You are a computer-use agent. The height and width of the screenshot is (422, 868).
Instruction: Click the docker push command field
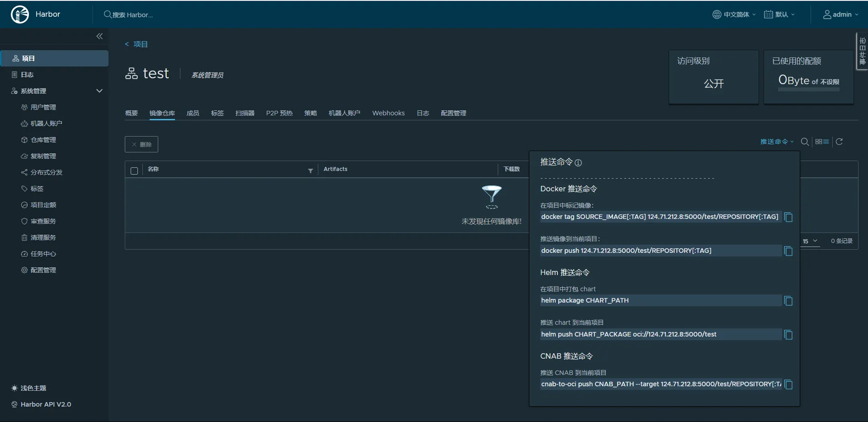coord(661,251)
